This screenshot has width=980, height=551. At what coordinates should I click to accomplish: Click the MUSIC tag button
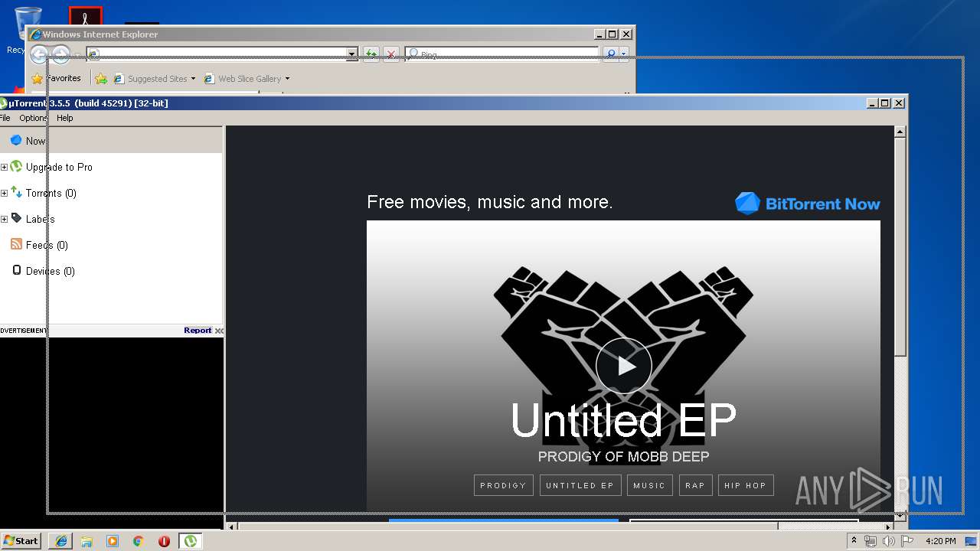[x=649, y=485]
